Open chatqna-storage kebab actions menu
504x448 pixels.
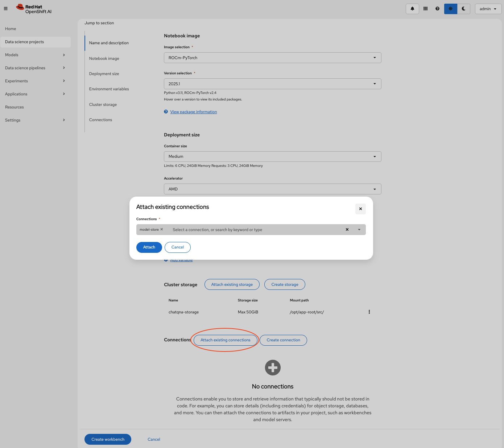click(x=369, y=312)
